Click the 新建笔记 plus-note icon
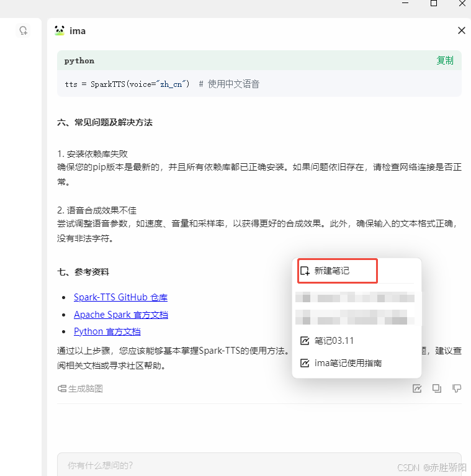Image resolution: width=471 pixels, height=476 pixels. click(305, 271)
